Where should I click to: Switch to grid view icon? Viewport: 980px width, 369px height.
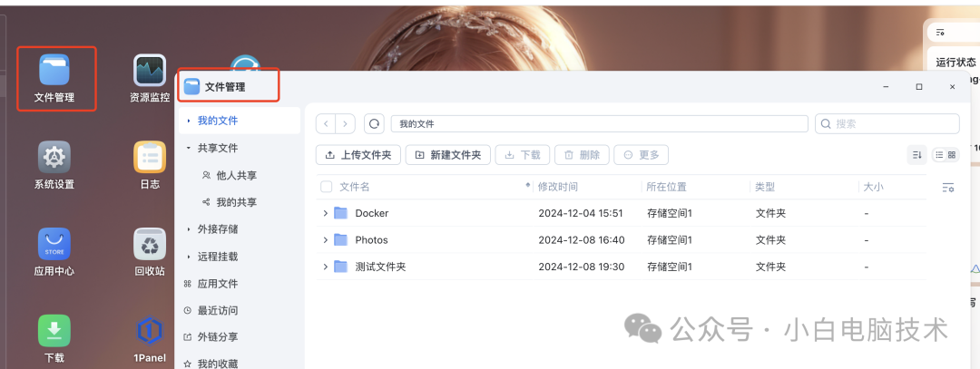click(x=952, y=155)
